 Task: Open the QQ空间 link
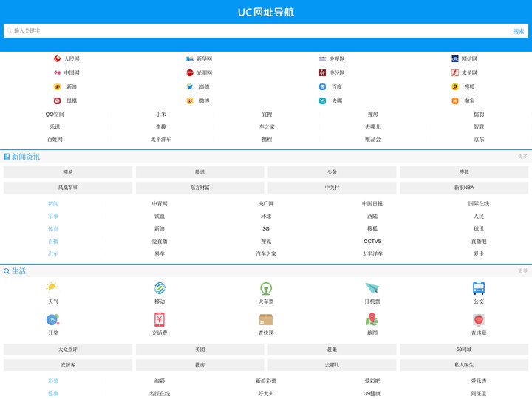55,115
